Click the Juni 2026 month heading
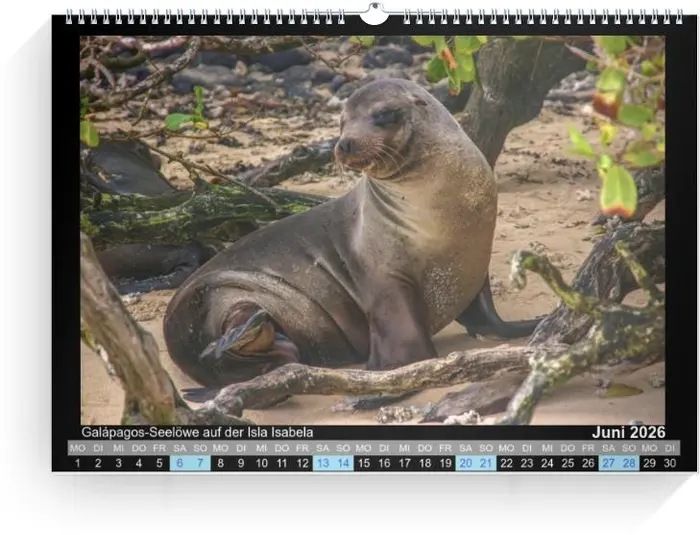Screen dimensions: 700x535 (x=627, y=432)
